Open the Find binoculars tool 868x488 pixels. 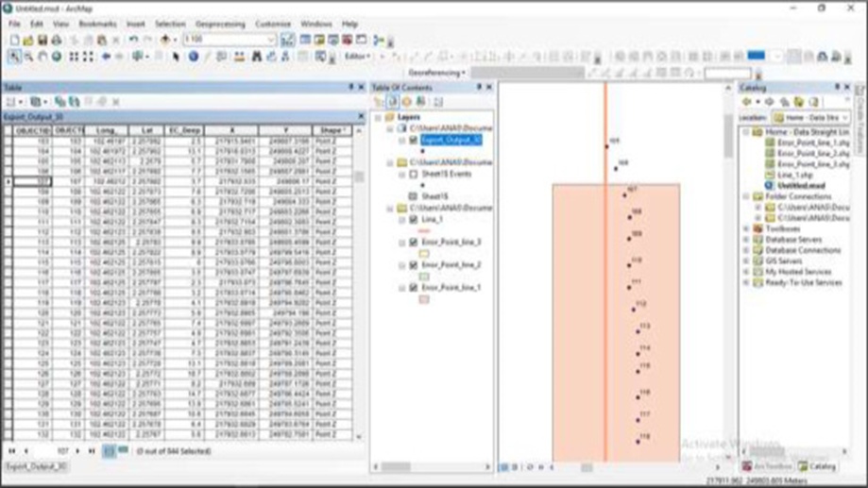click(x=256, y=57)
